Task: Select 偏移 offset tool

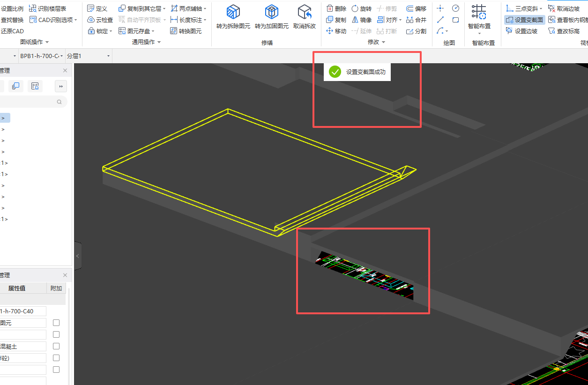Action: pos(417,8)
